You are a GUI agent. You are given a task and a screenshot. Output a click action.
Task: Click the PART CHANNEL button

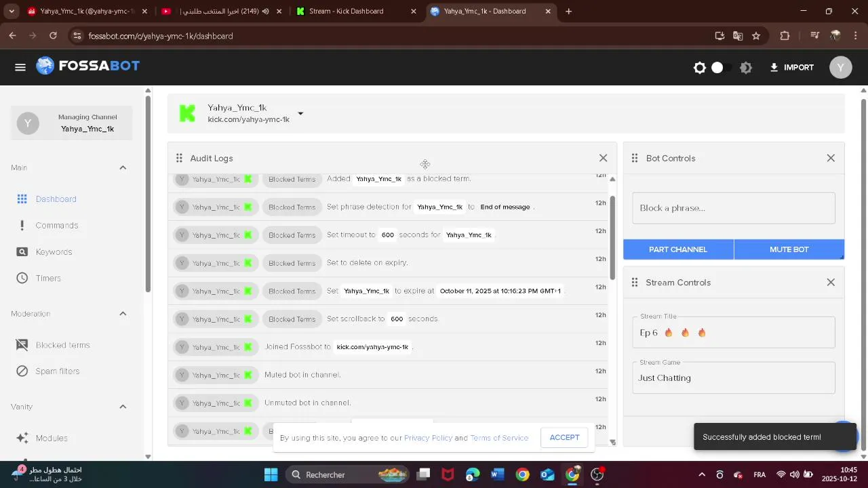(678, 249)
